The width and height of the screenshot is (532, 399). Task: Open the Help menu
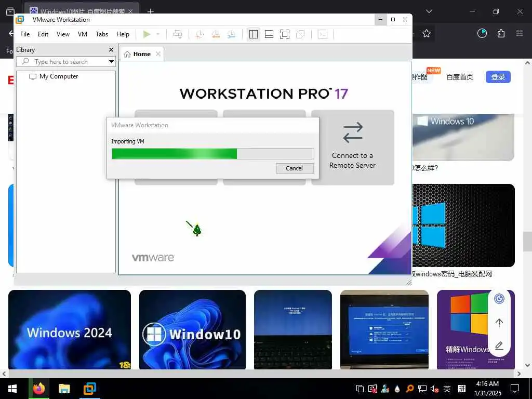click(x=123, y=34)
